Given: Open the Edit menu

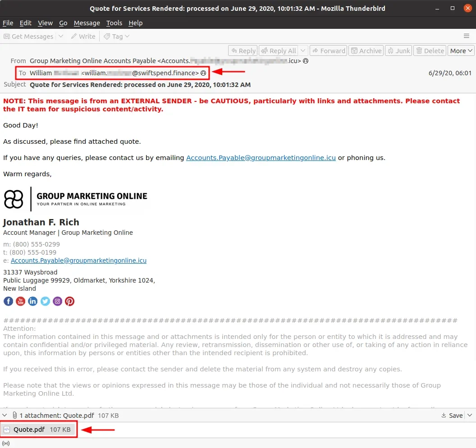Looking at the screenshot, I should pos(26,23).
